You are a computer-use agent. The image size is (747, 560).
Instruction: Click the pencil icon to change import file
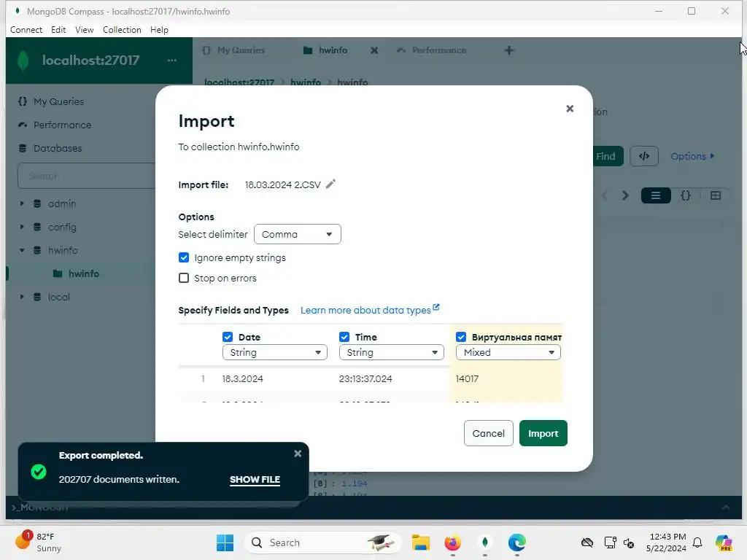point(330,184)
